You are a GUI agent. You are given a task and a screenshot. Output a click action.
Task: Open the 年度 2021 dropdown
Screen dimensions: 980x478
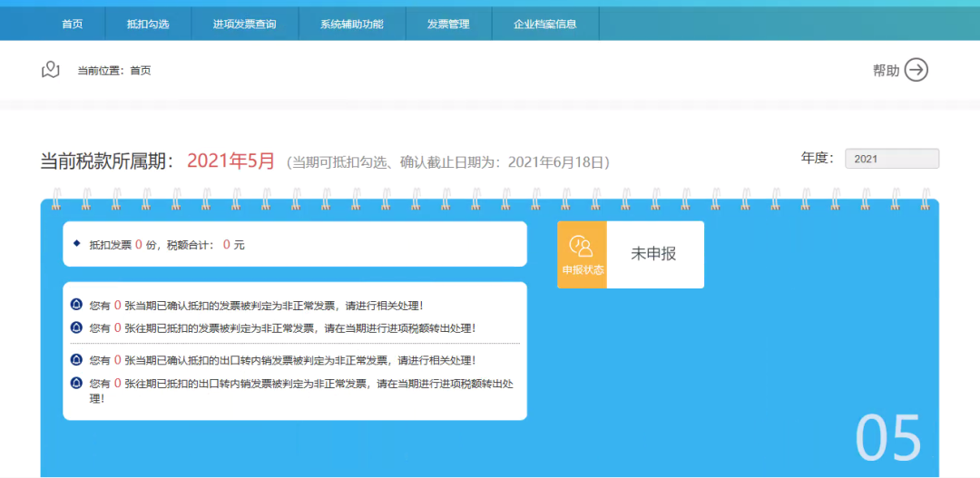[892, 159]
